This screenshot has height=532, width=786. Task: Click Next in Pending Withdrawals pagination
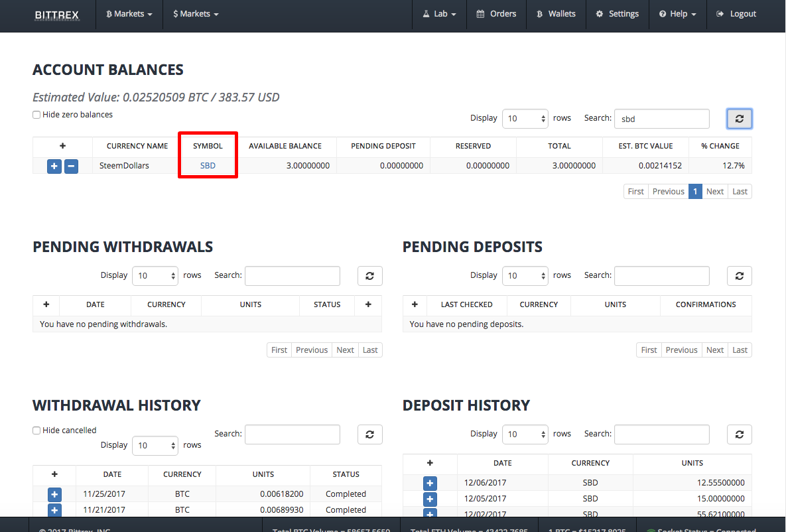point(345,350)
